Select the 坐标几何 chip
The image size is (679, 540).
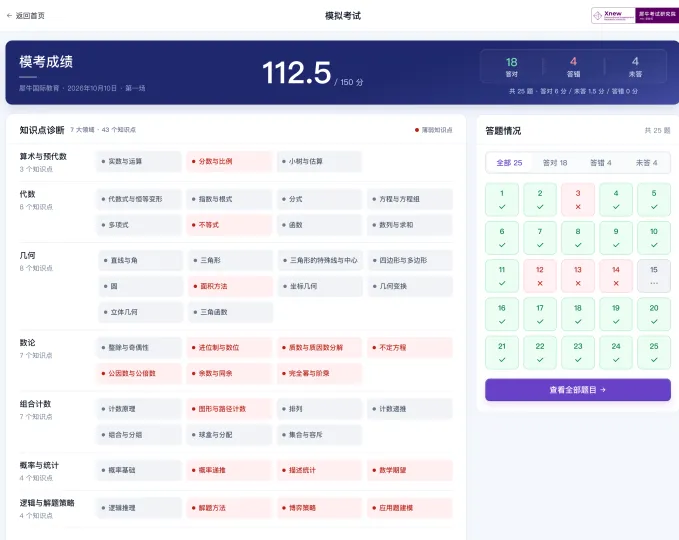[320, 286]
